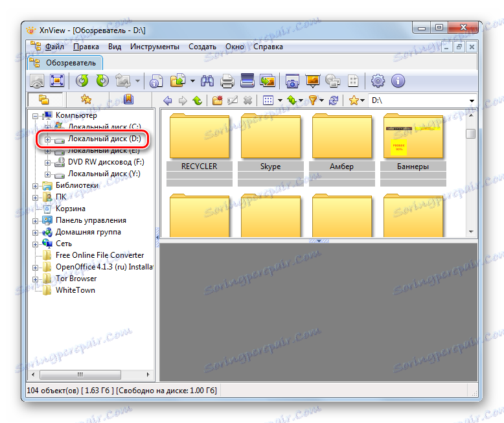This screenshot has width=504, height=423.
Task: Click the contact sheet icon
Action: 353,81
